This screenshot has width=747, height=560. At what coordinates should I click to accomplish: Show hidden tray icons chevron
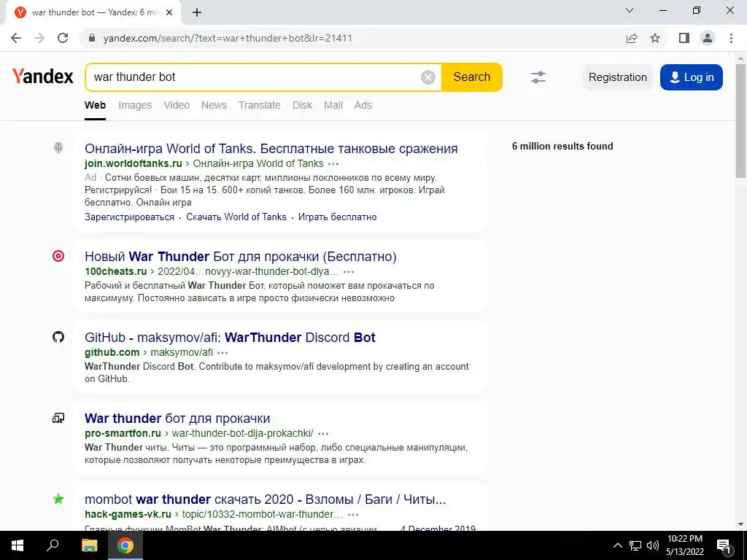[x=617, y=545]
